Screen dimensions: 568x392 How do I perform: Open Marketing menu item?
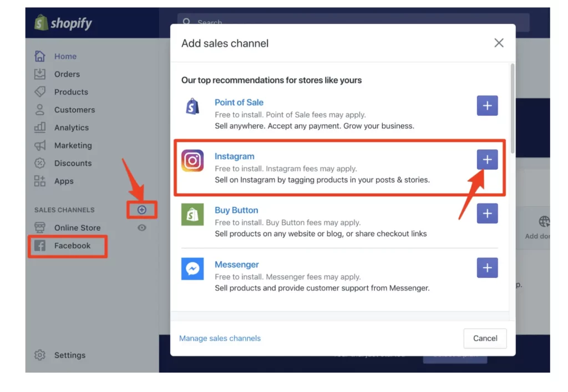coord(73,145)
